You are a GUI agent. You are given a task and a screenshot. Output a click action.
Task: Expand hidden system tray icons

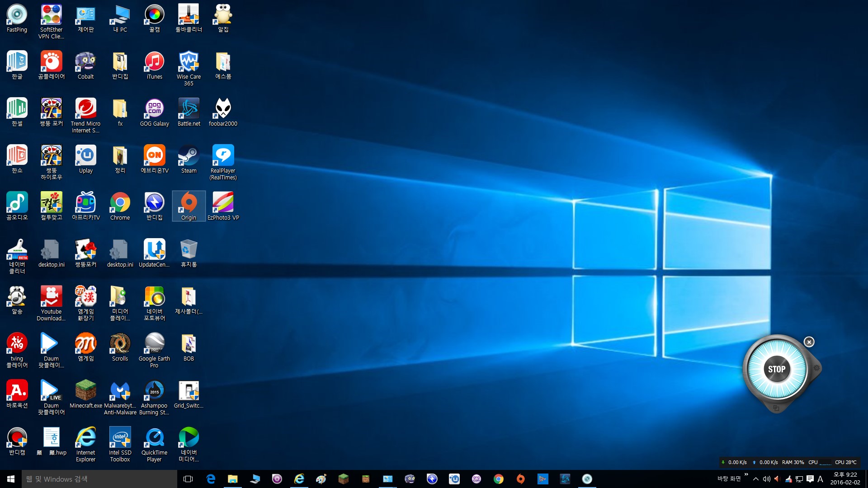tap(756, 479)
